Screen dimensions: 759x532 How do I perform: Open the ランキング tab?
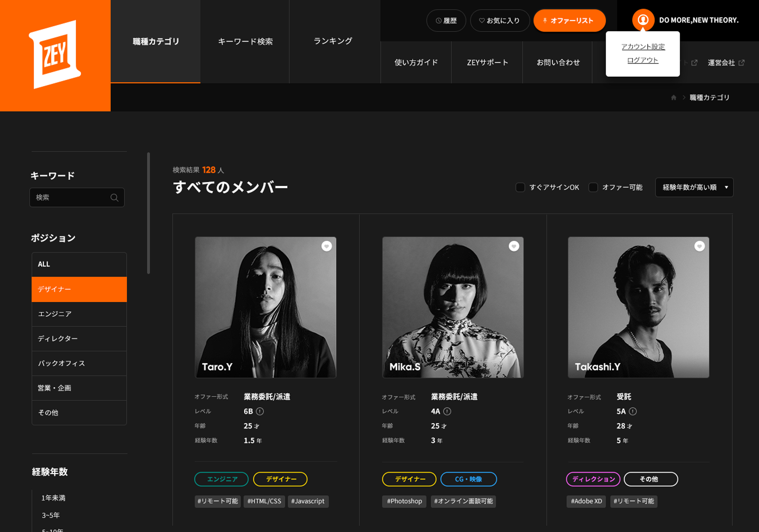(333, 41)
